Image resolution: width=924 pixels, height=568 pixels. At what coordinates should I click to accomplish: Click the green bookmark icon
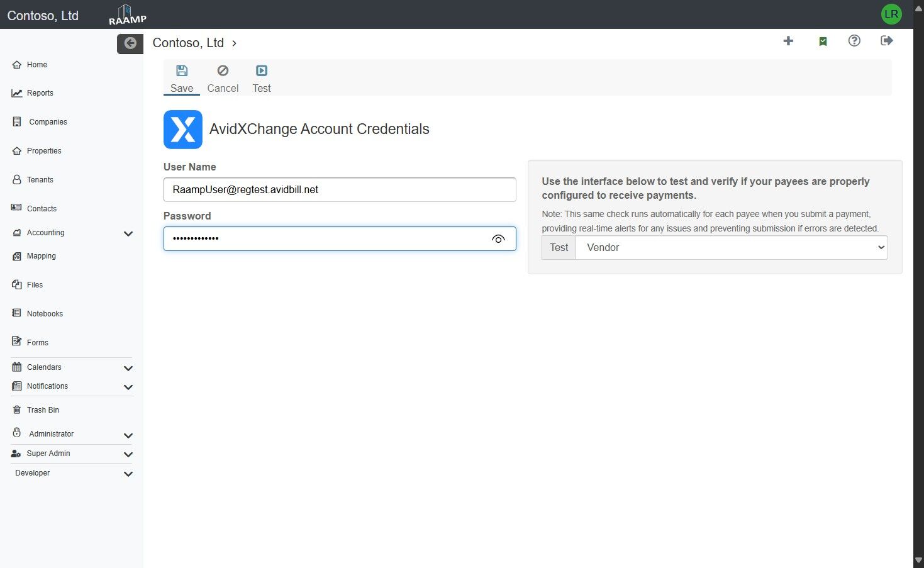(x=823, y=42)
